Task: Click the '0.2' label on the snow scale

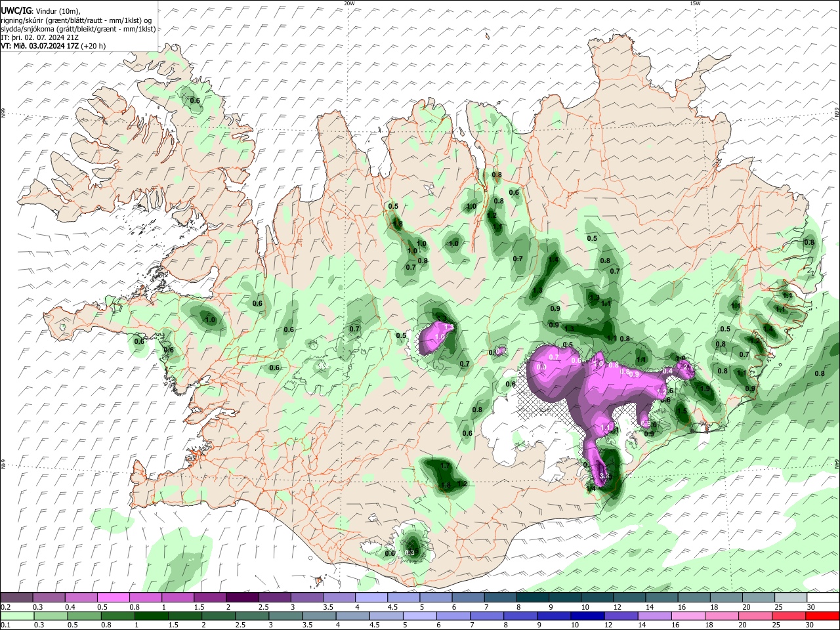Action: click(x=5, y=607)
